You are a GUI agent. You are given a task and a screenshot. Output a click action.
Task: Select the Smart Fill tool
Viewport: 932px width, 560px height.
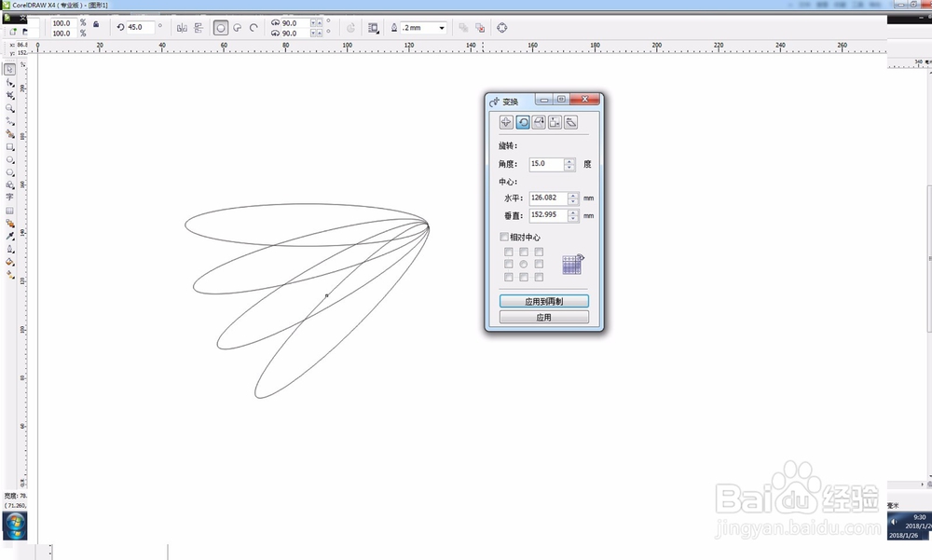[x=9, y=134]
